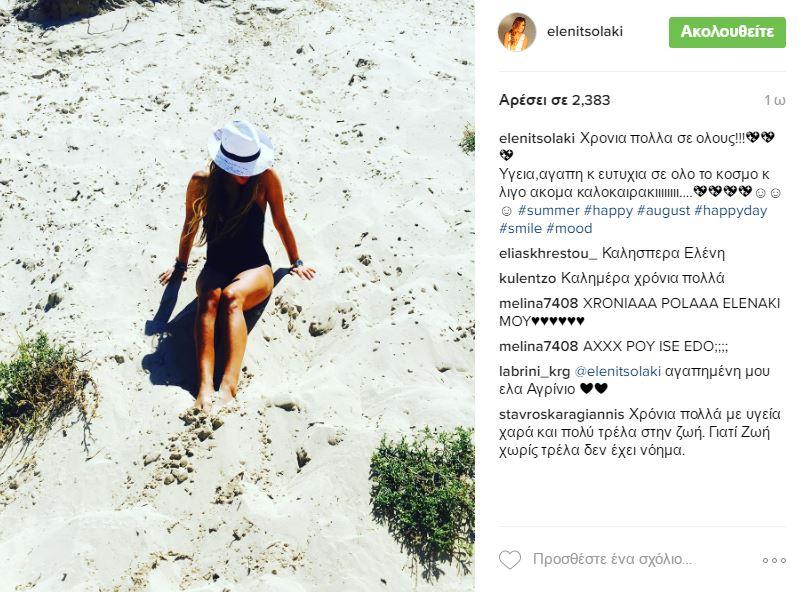Open commenter kulentzo profile
This screenshot has width=807, height=592.
[x=528, y=278]
